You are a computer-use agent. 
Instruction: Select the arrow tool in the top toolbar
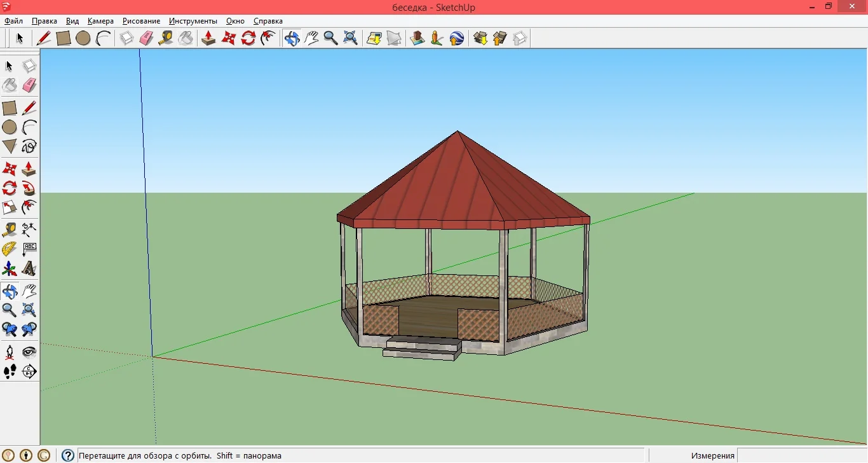point(20,38)
